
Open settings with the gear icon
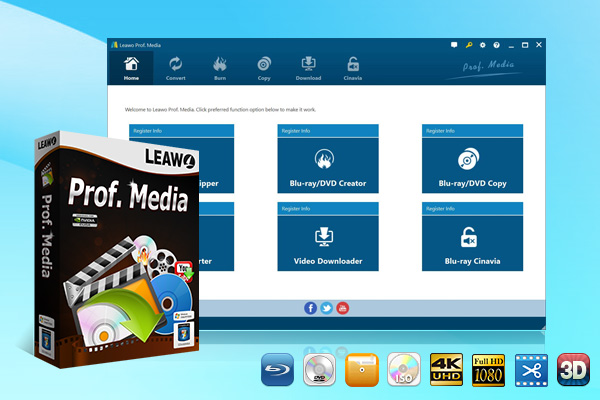[483, 45]
